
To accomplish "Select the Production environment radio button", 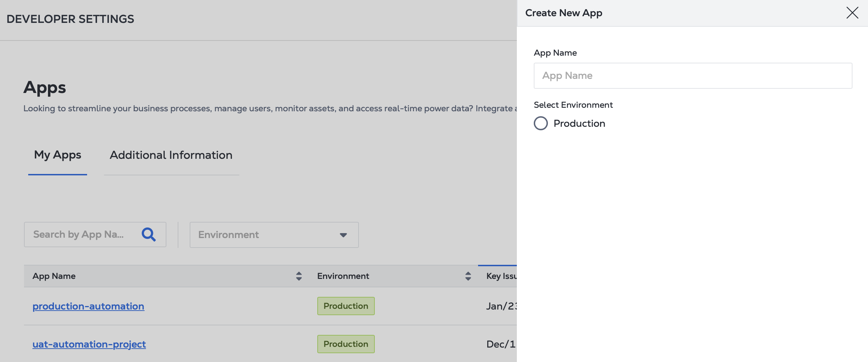I will (x=540, y=124).
